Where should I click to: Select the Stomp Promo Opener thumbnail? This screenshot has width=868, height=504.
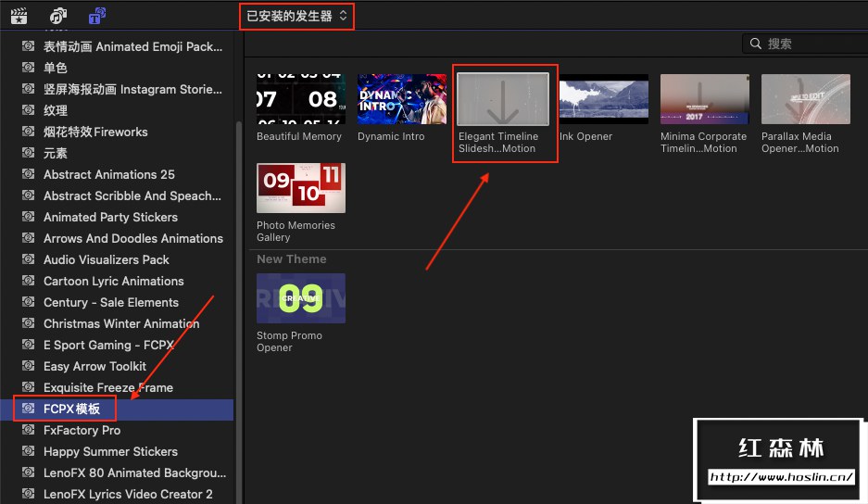[301, 298]
